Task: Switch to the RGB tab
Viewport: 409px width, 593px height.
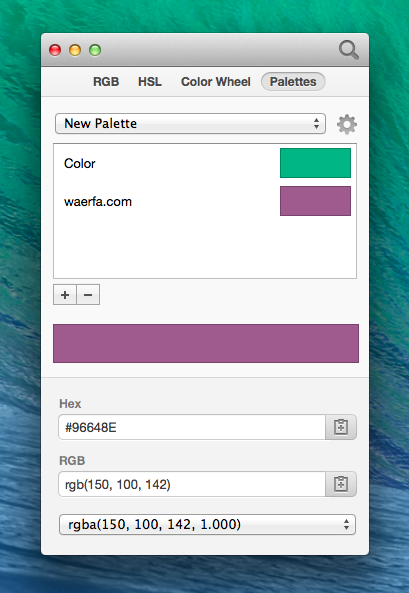Action: click(106, 82)
